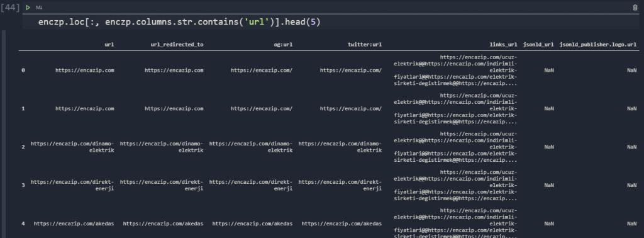
Task: Click into the enczp.loc code input line
Action: pyautogui.click(x=331, y=22)
